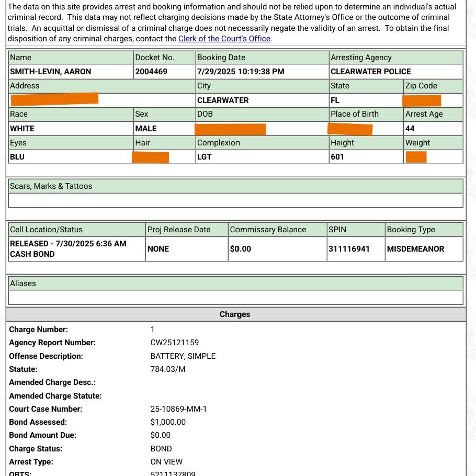Click the Charges section header bar
This screenshot has width=476, height=476.
coord(235,314)
